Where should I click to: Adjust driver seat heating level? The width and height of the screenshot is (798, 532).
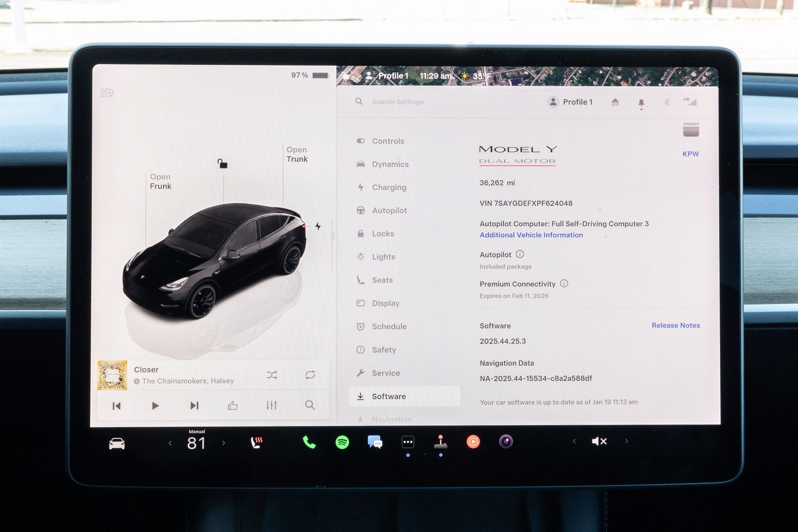coord(255,442)
